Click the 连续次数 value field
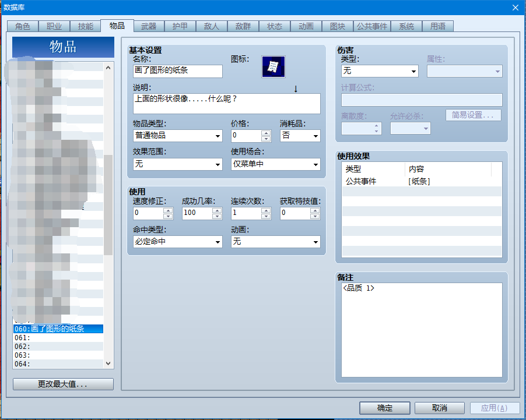 [246, 213]
